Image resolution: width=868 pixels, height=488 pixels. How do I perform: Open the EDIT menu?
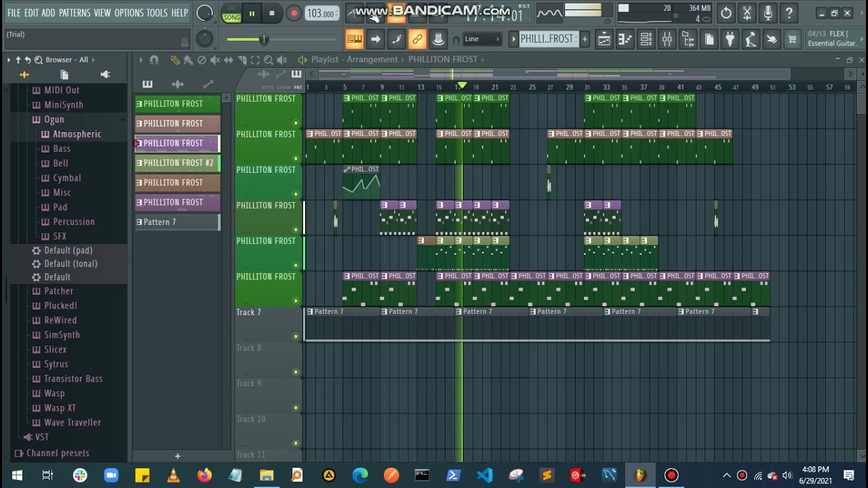[31, 13]
